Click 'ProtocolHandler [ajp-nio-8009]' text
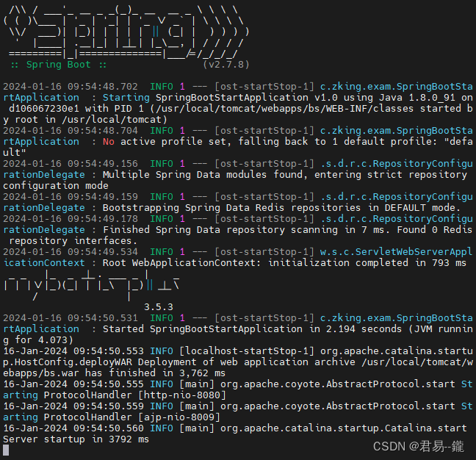The image size is (476, 460). pos(131,417)
